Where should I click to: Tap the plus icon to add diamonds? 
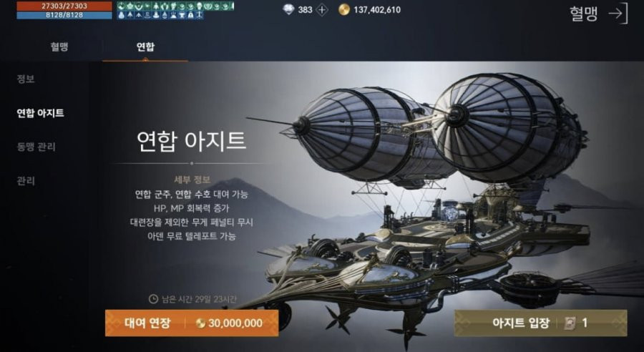(x=322, y=10)
